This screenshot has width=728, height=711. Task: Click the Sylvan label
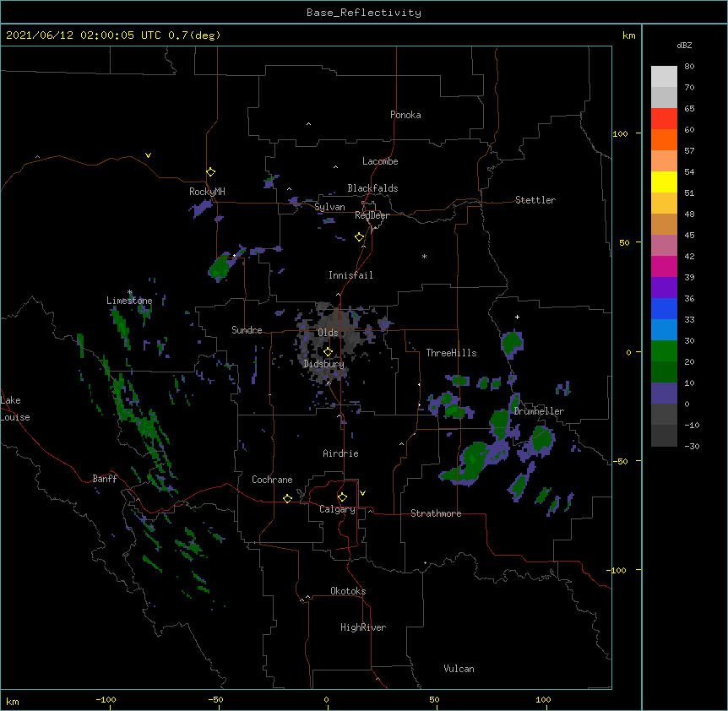click(x=329, y=207)
